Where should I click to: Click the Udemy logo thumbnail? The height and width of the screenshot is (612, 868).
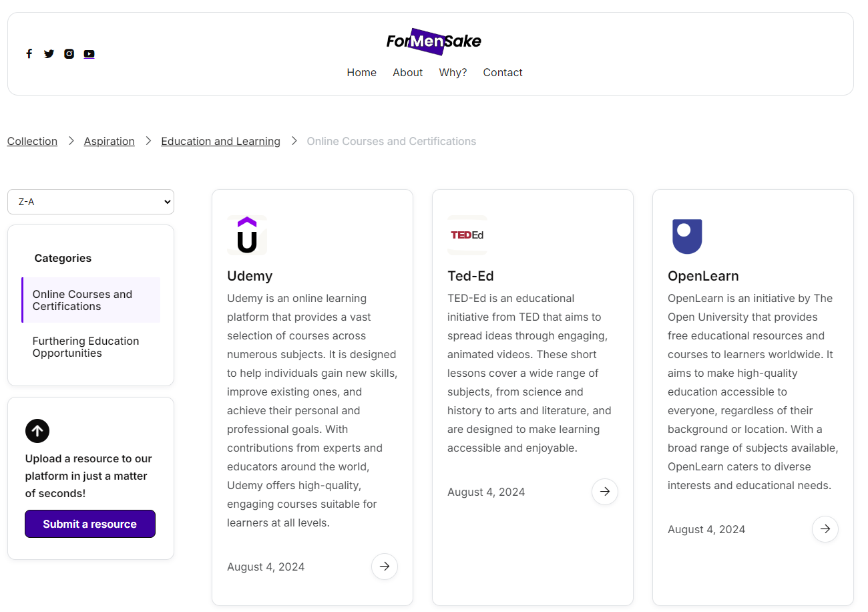tap(247, 235)
